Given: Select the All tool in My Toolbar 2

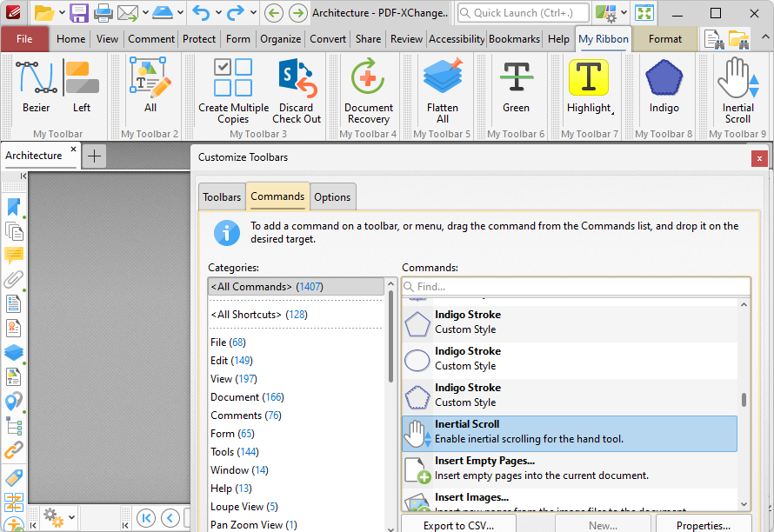Looking at the screenshot, I should pos(150,86).
